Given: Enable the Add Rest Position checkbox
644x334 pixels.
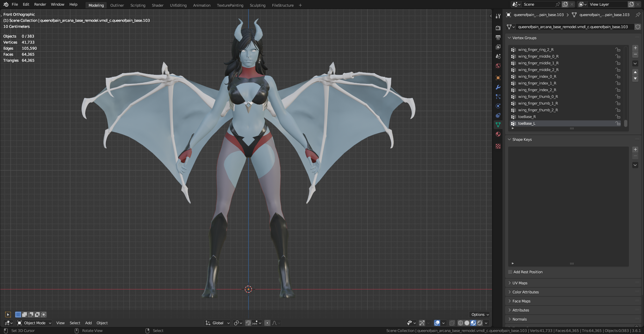Looking at the screenshot, I should tap(510, 272).
